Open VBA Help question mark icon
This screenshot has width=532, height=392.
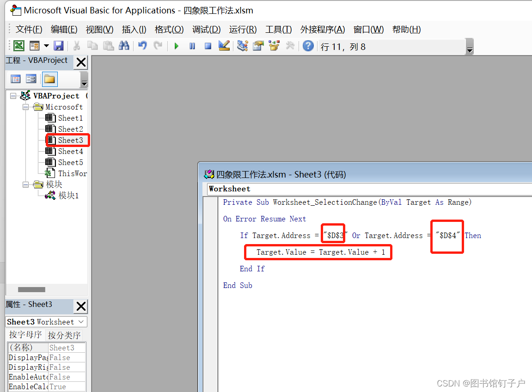[x=308, y=46]
